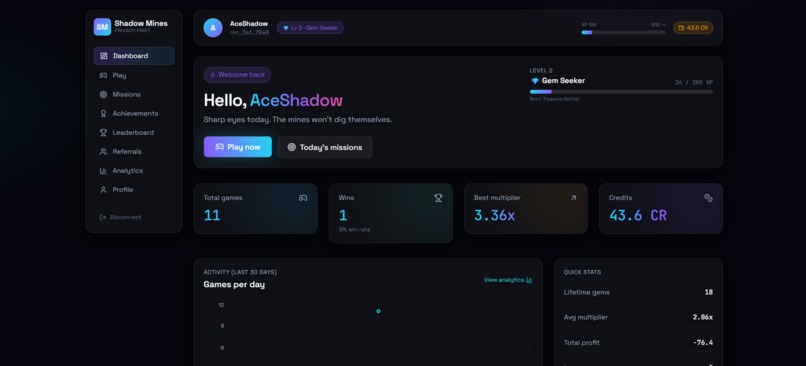Screen dimensions: 806x366
Task: Click the Play now button
Action: pyautogui.click(x=237, y=147)
